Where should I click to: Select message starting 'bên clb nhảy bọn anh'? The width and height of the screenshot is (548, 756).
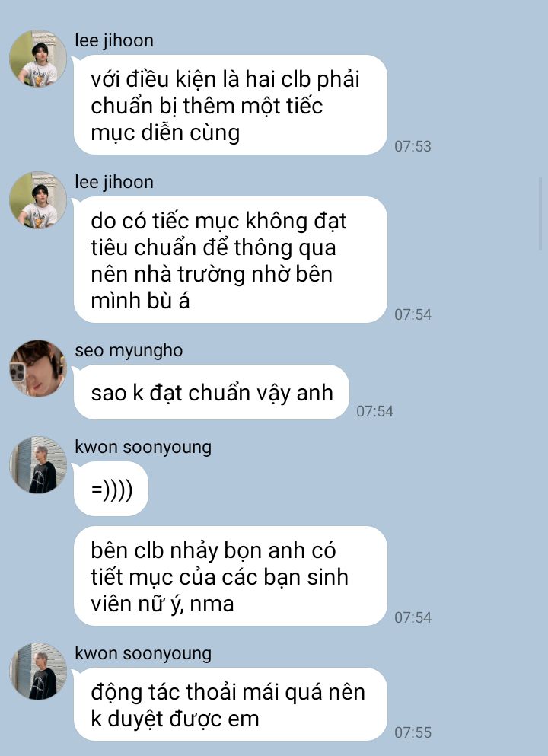tap(231, 576)
